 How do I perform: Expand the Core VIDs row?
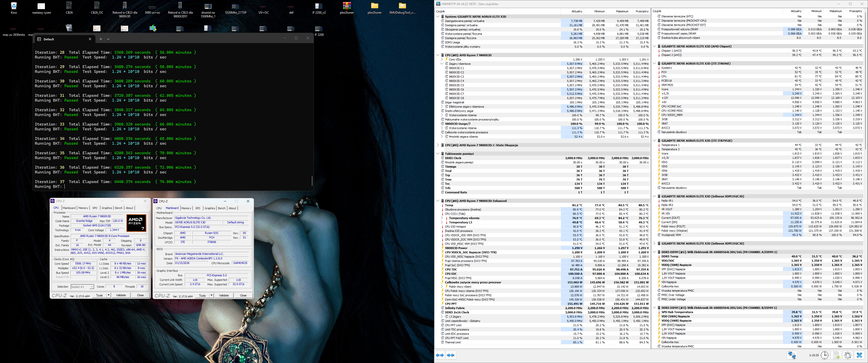point(442,59)
